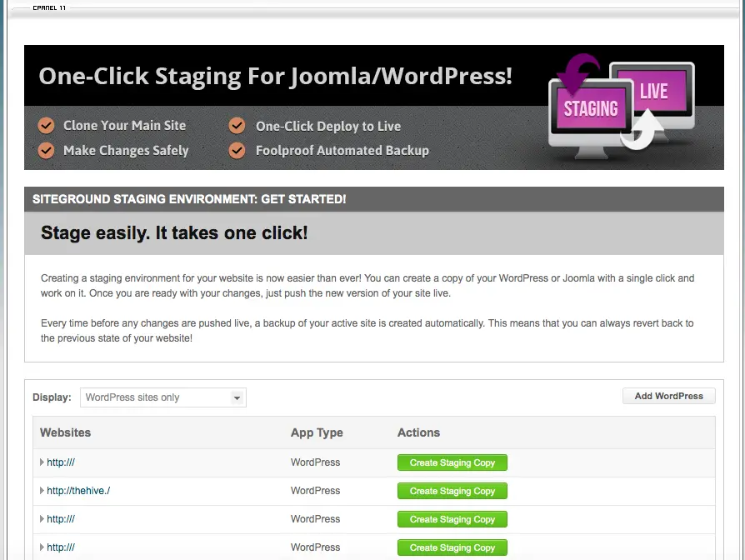Viewport: 745px width, 560px height.
Task: Click the STAGING monitor graphic in the banner
Action: click(x=591, y=117)
